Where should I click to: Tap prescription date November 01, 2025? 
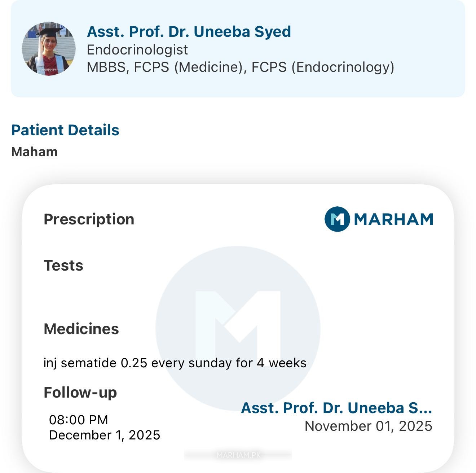tap(369, 426)
